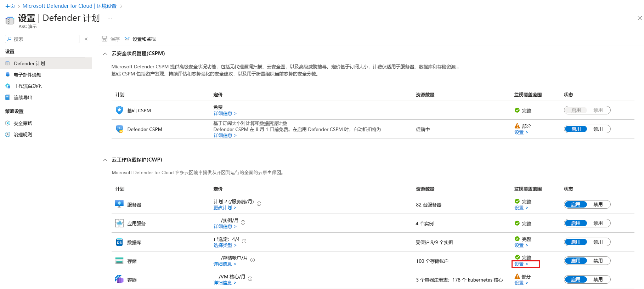This screenshot has width=644, height=289.
Task: Disable the 存储 plan
Action: (598, 261)
